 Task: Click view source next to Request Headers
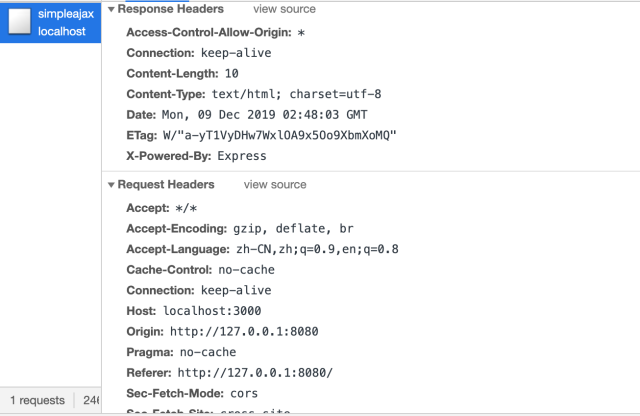tap(275, 185)
